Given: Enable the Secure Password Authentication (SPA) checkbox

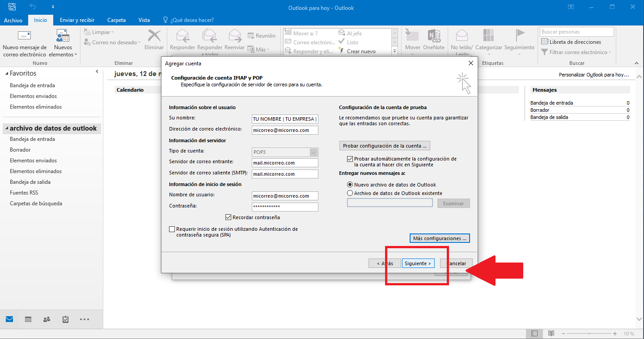Looking at the screenshot, I should [172, 229].
